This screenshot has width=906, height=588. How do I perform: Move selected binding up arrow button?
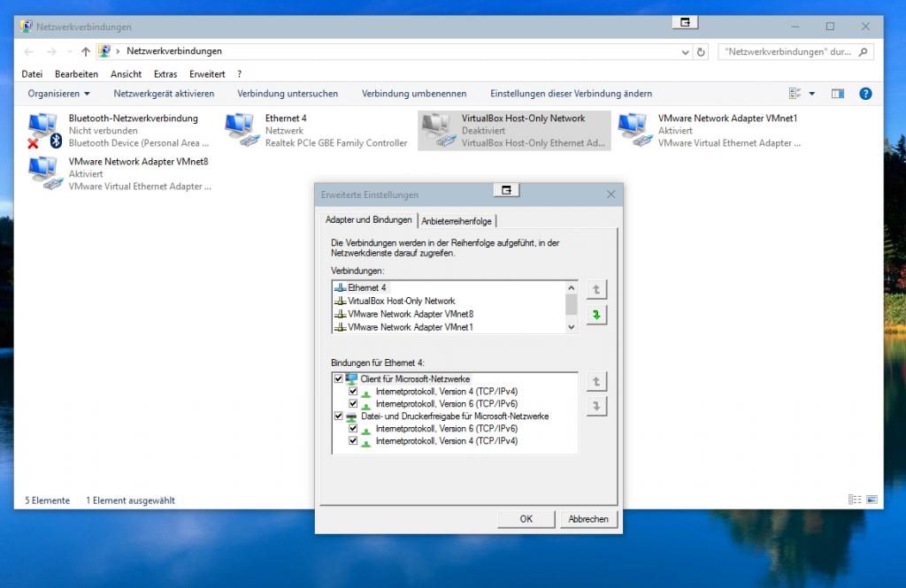tap(596, 382)
